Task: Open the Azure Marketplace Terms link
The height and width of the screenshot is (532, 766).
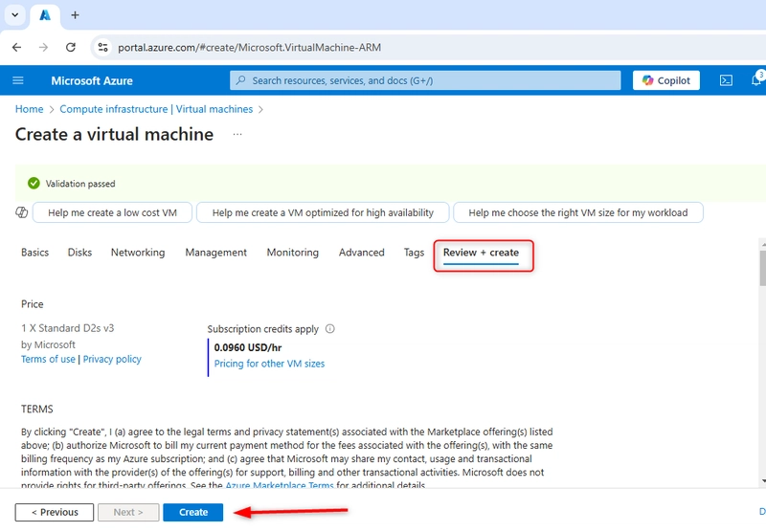Action: [280, 485]
